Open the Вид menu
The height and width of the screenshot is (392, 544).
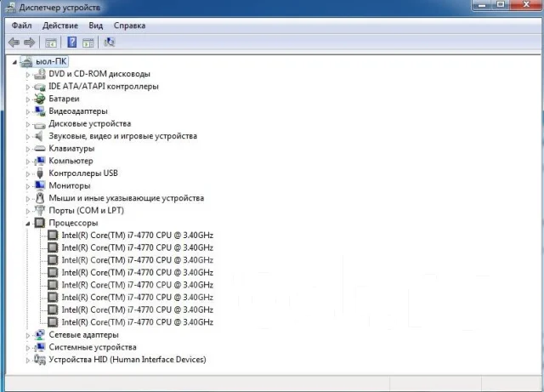pos(96,26)
